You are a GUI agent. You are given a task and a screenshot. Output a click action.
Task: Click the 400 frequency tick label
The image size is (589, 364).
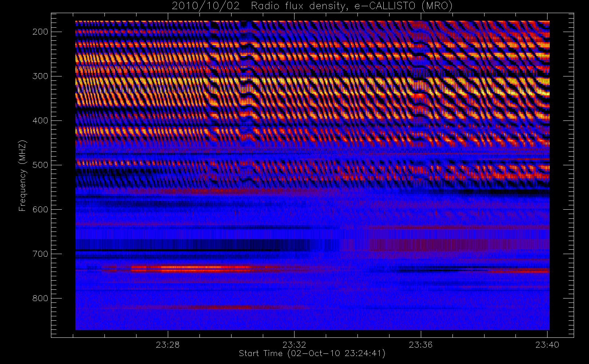point(40,120)
